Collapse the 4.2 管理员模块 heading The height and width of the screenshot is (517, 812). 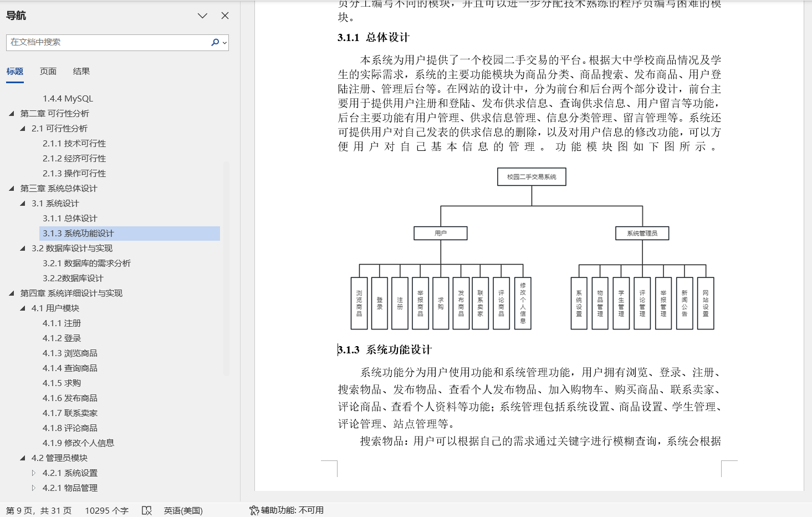23,458
